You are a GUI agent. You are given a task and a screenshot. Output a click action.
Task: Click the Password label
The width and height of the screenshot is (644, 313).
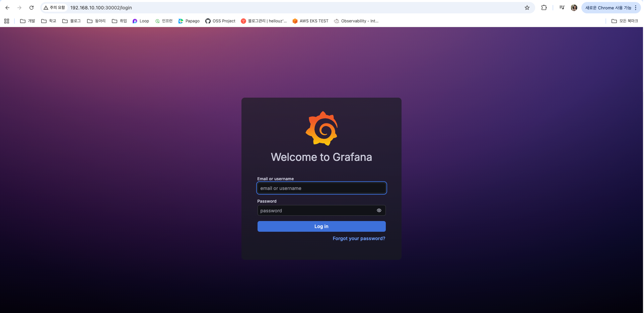(267, 201)
